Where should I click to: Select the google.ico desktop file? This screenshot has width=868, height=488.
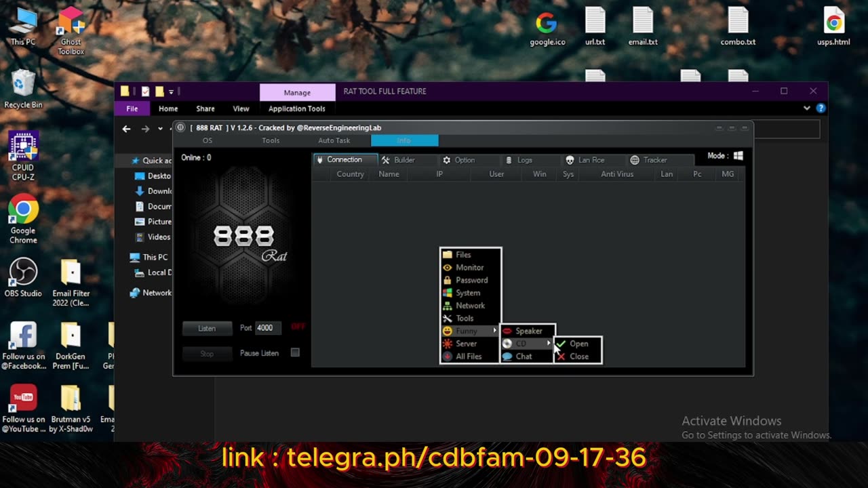[x=547, y=27]
